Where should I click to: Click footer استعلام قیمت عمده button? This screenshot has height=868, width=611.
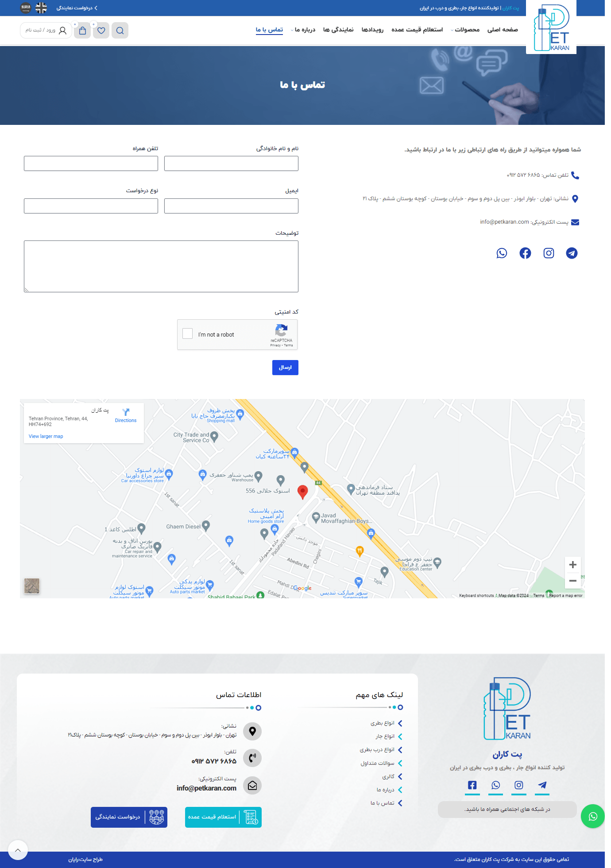pos(223,817)
